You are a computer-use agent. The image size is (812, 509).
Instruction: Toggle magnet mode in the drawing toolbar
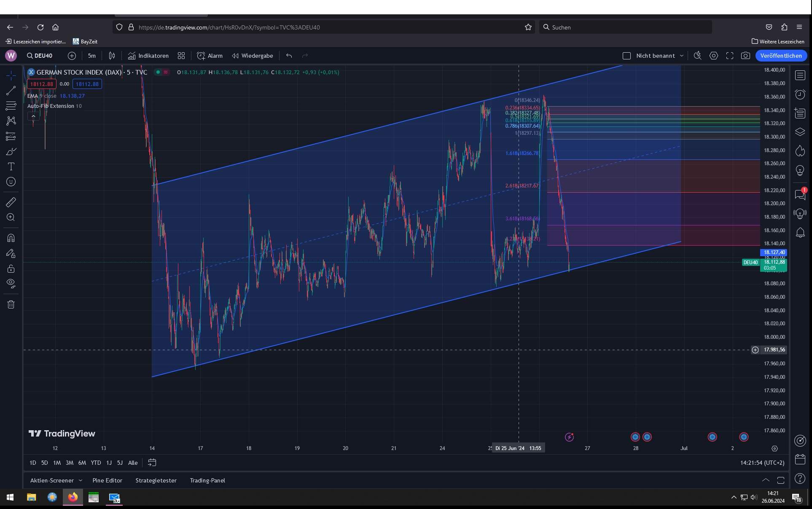point(11,238)
